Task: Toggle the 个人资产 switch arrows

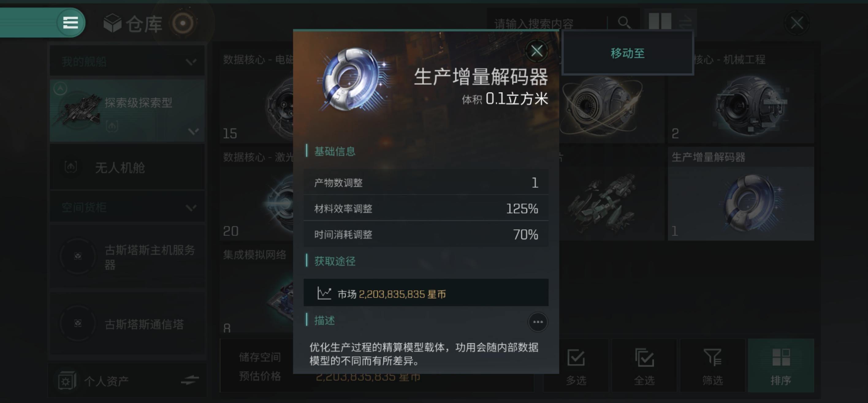Action: pos(190,380)
